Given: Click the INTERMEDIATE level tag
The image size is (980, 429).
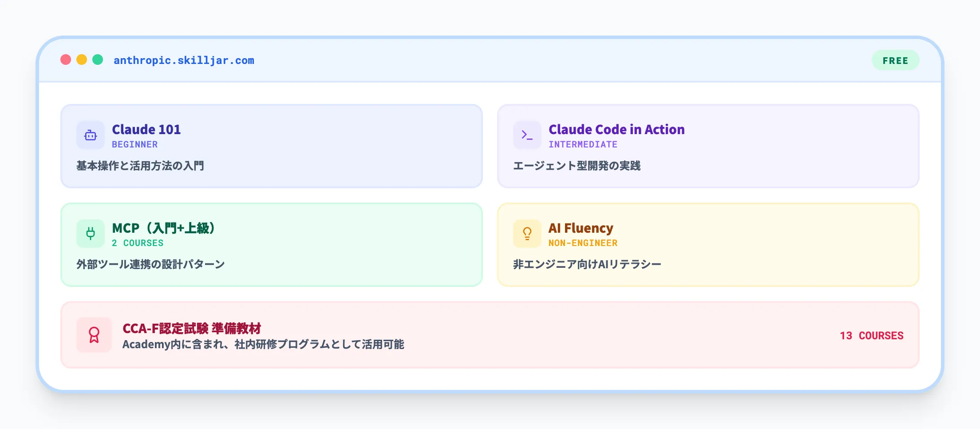Looking at the screenshot, I should (x=583, y=144).
